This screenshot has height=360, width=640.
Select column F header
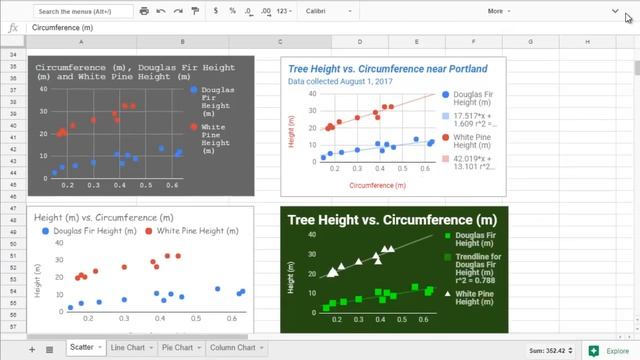pos(473,42)
